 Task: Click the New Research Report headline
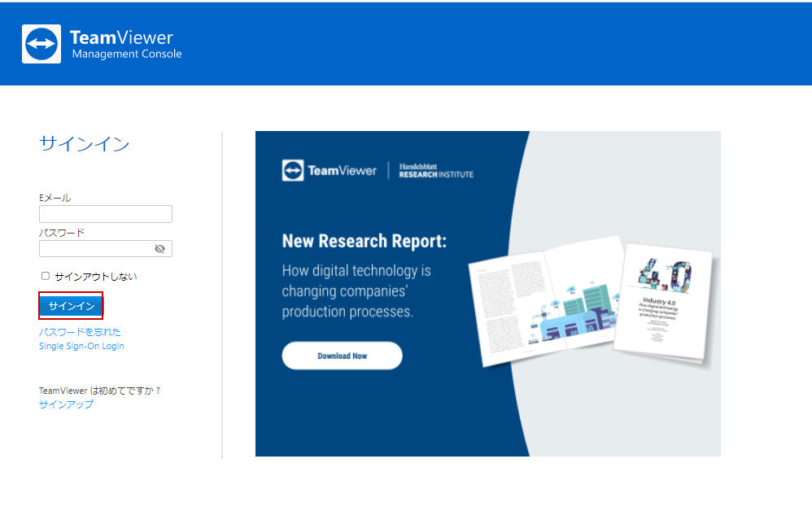tap(364, 242)
